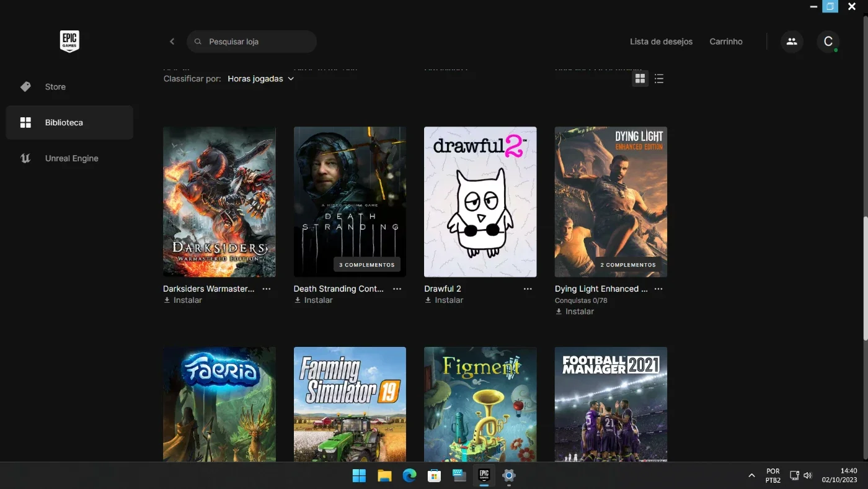868x489 pixels.
Task: Open the Death Stranding more options menu
Action: [x=397, y=289]
